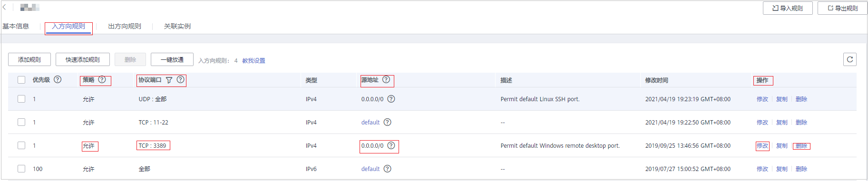Check the box for the UDP 全部 rule
The image size is (868, 181).
(21, 99)
